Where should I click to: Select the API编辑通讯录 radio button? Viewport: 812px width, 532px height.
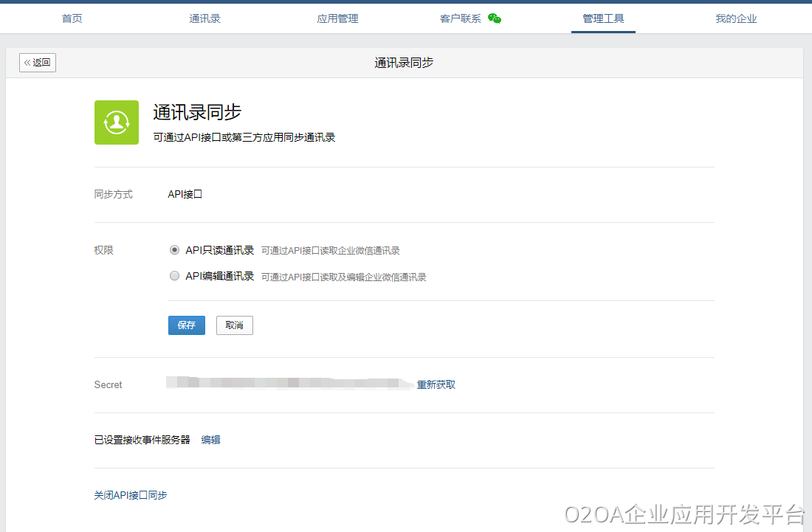[x=174, y=276]
